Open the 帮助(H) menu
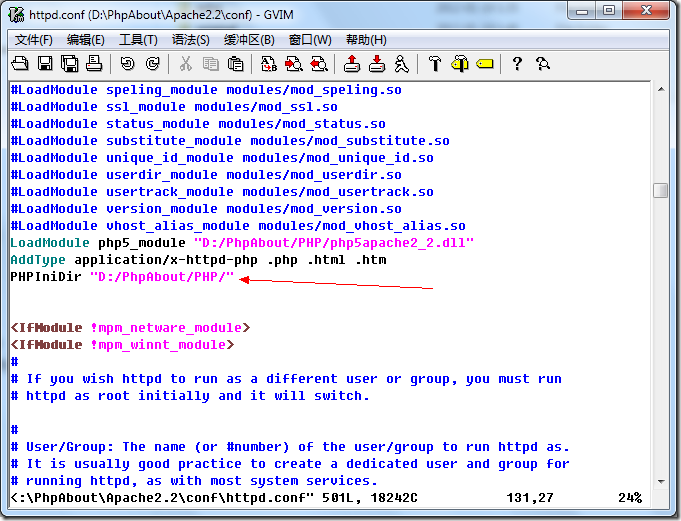The image size is (681, 521). point(366,40)
